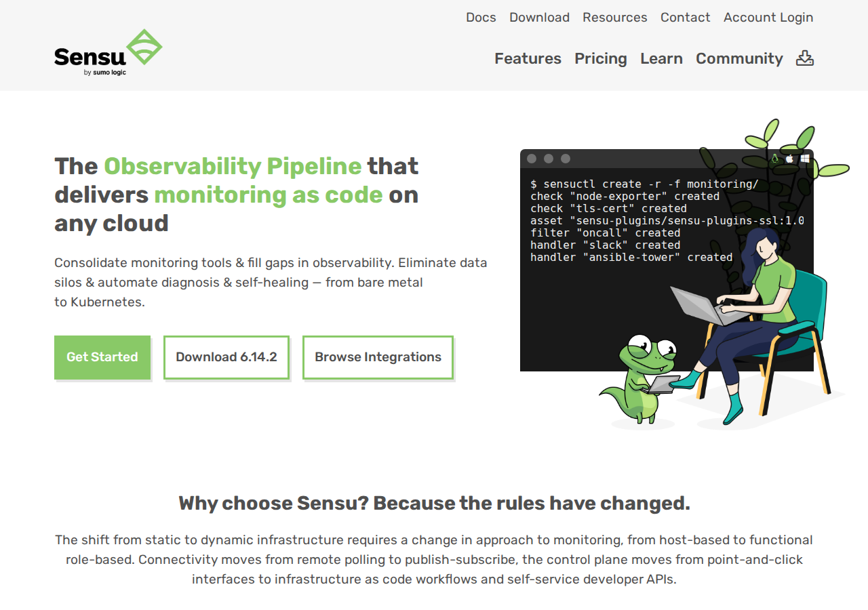Go to Docs in the top bar
The width and height of the screenshot is (868, 610).
pyautogui.click(x=481, y=18)
